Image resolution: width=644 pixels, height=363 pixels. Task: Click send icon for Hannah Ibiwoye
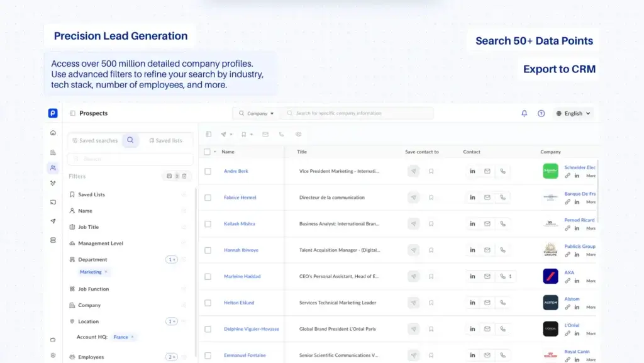pyautogui.click(x=413, y=250)
